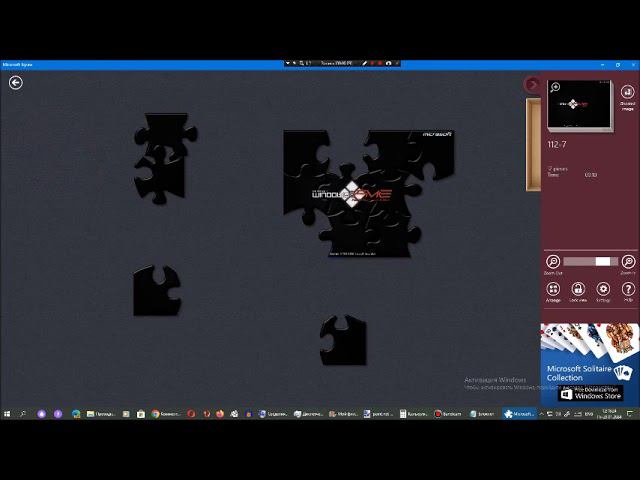This screenshot has height=480, width=640.
Task: Open Microsoft Edge from the taskbar
Action: click(76, 414)
